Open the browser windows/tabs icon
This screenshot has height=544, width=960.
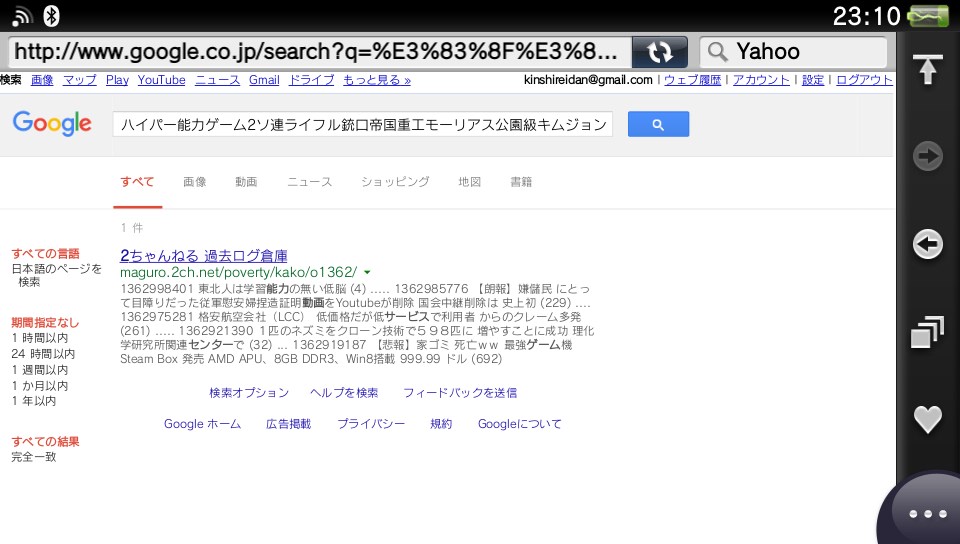tap(928, 333)
